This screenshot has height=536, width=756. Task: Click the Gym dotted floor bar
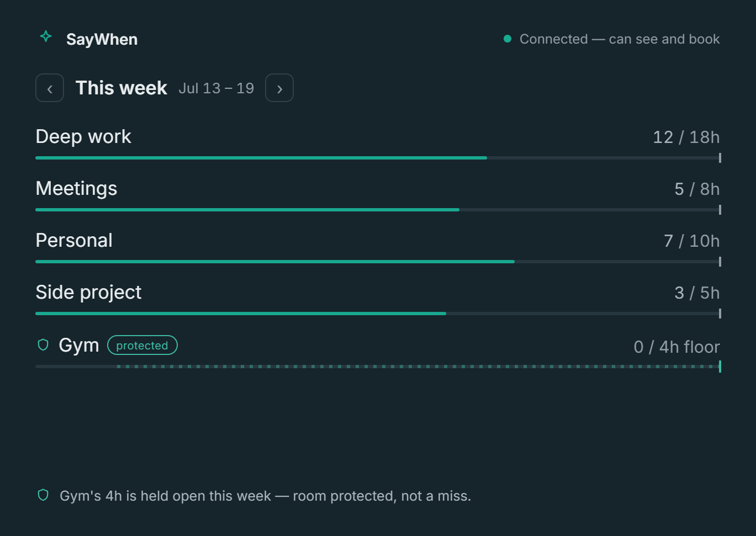click(x=378, y=367)
